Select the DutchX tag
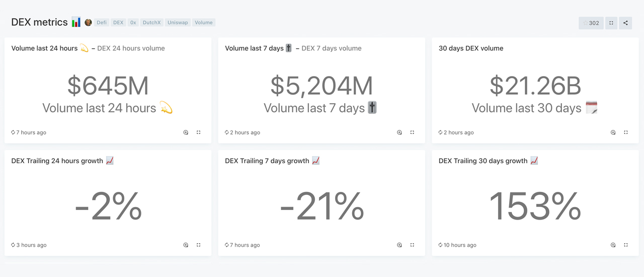This screenshot has height=277, width=644. pos(151,22)
